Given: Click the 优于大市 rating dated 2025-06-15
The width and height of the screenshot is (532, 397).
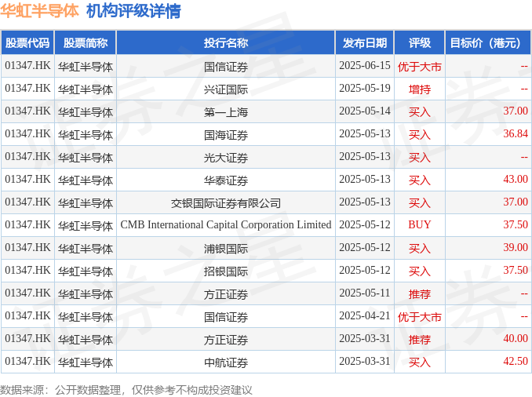Looking at the screenshot, I should tap(420, 67).
